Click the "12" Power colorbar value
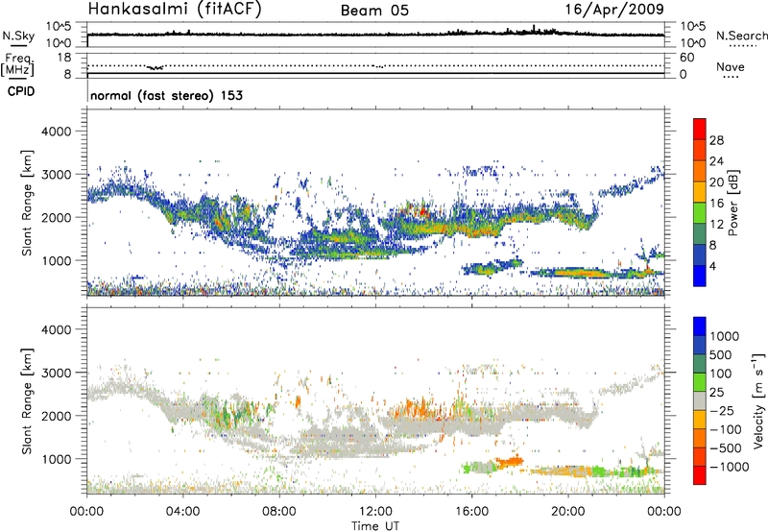768x532 pixels. tap(716, 225)
